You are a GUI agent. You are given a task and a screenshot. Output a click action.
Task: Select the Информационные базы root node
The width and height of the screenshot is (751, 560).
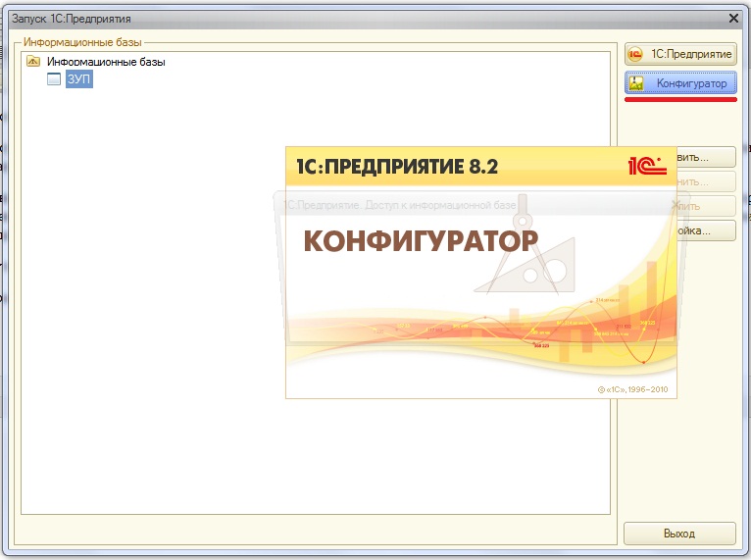(x=106, y=62)
